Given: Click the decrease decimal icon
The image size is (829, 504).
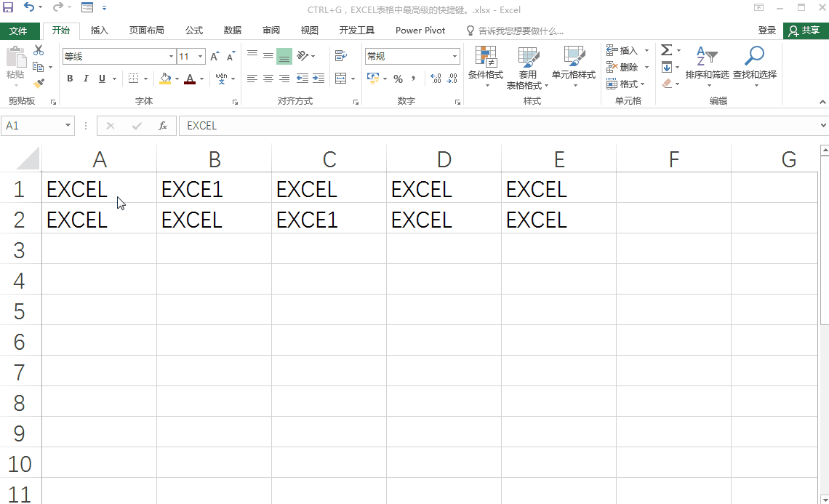Looking at the screenshot, I should pos(452,79).
